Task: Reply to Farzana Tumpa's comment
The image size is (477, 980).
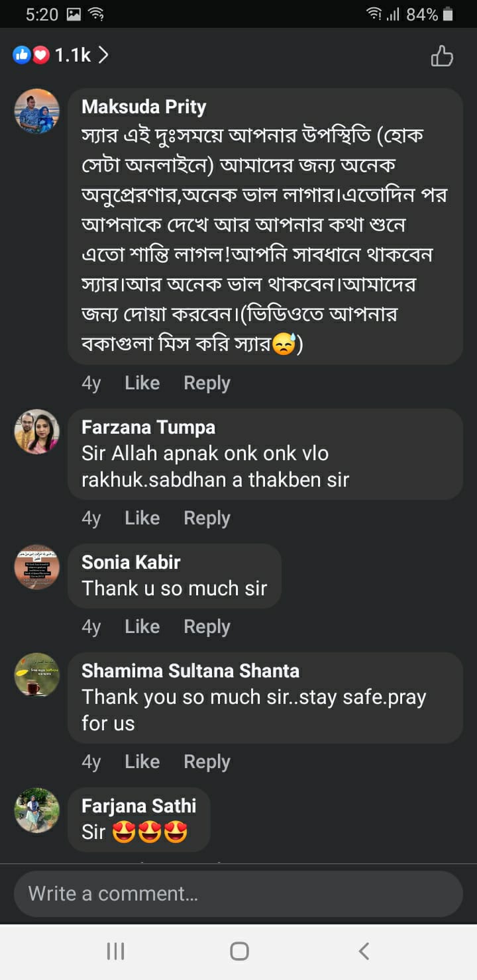Action: click(x=207, y=518)
